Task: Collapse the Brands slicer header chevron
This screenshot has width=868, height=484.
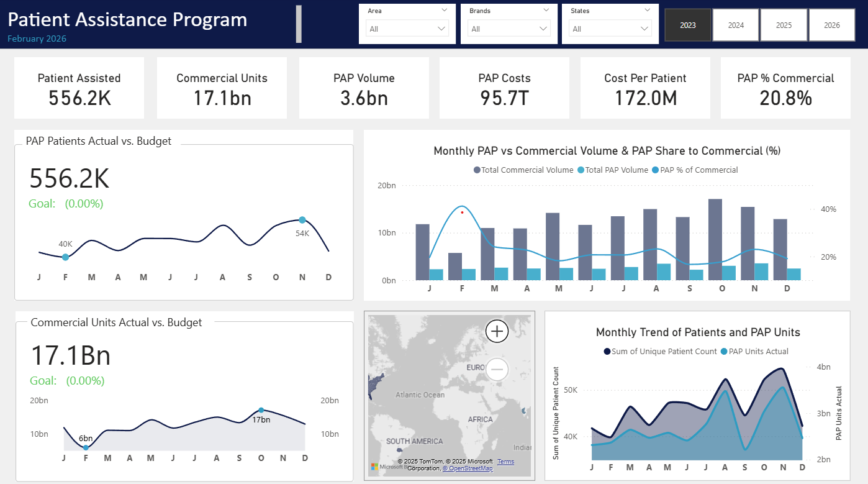Action: (546, 10)
